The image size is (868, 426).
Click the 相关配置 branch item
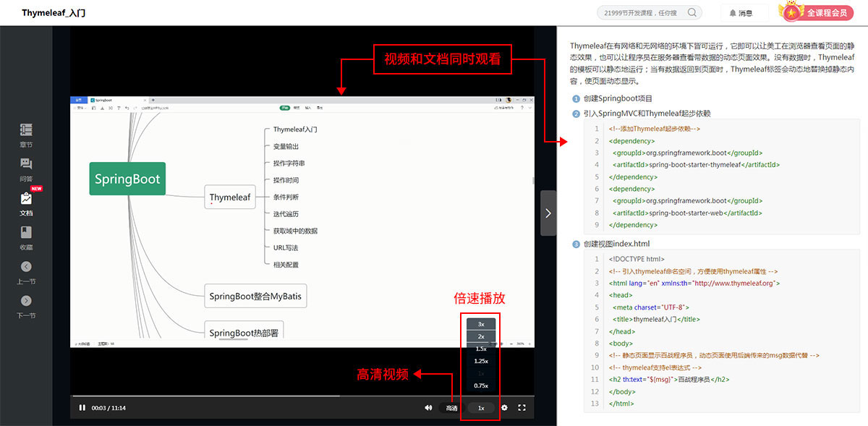click(286, 265)
